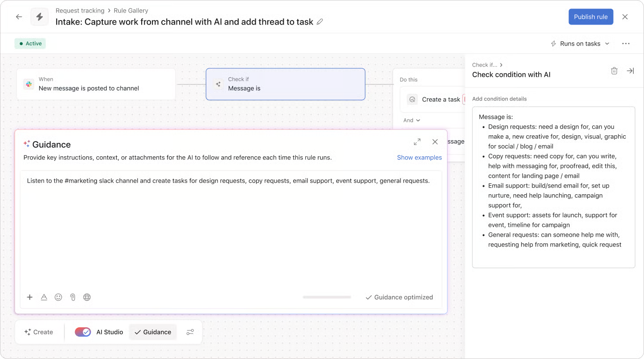
Task: Open the Runs on tasks dropdown
Action: pyautogui.click(x=580, y=43)
